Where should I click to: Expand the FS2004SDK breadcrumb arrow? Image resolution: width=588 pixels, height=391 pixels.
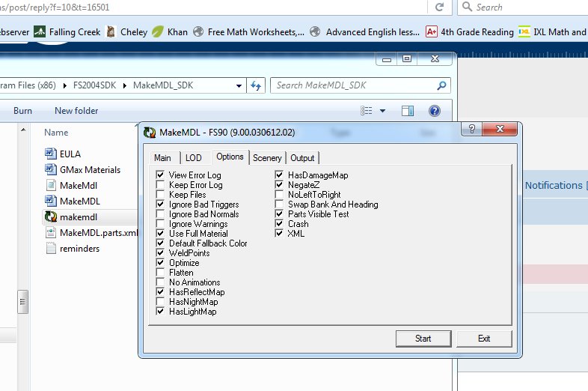click(124, 85)
